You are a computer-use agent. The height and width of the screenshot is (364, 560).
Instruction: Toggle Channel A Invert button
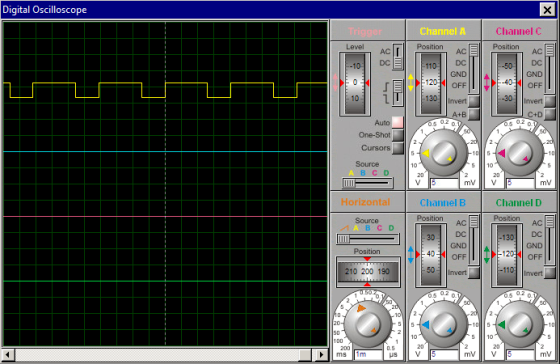point(474,101)
